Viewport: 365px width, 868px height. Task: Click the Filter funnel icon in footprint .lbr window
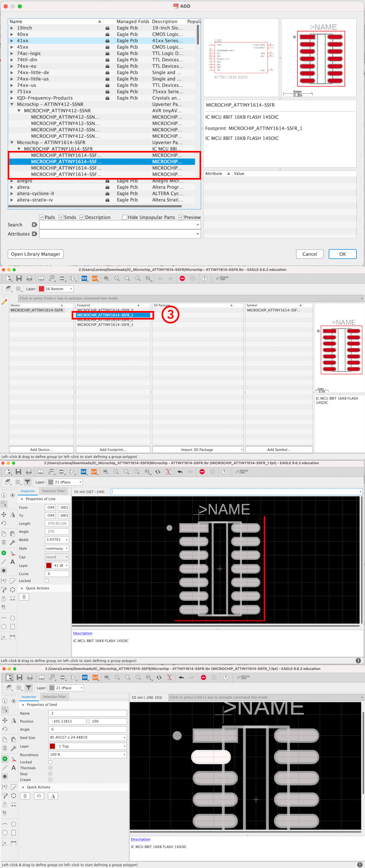click(x=27, y=482)
